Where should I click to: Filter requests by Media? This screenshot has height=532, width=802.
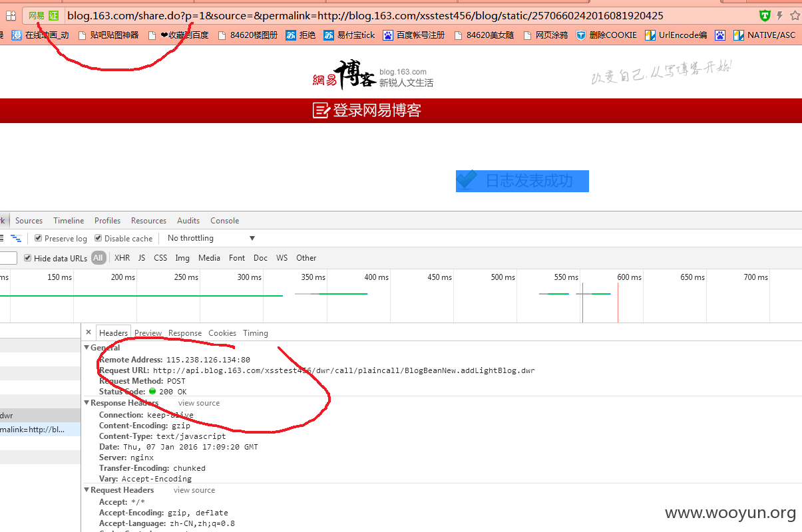[x=209, y=258]
